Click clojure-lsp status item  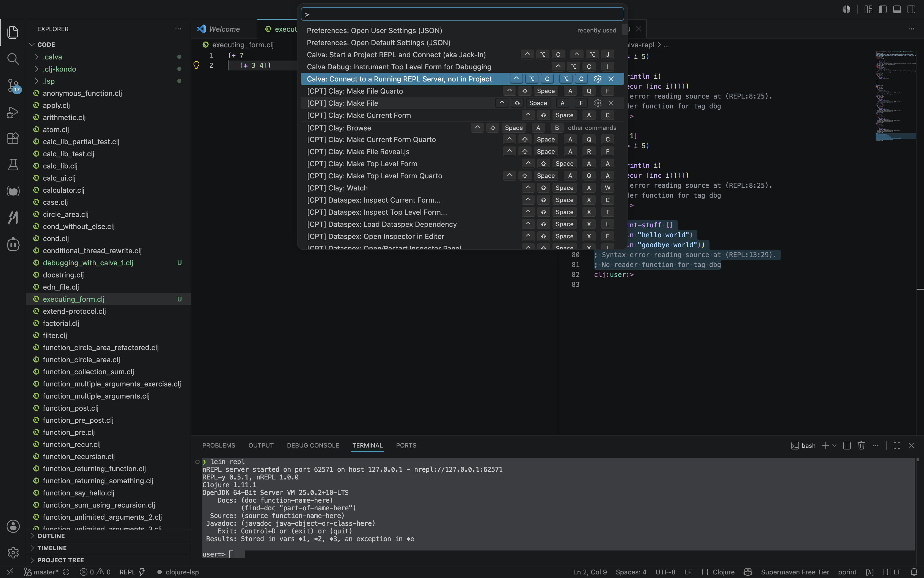click(x=178, y=572)
